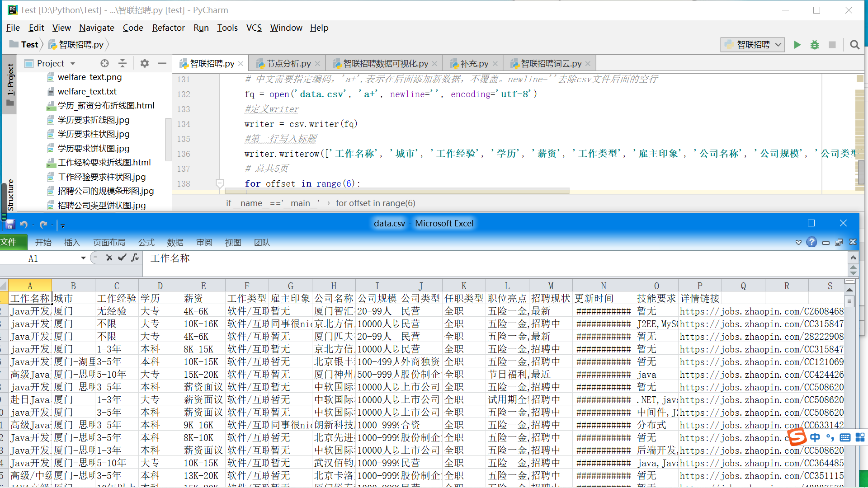Open Excel help question mark
Screen dimensions: 868x488
811,242
